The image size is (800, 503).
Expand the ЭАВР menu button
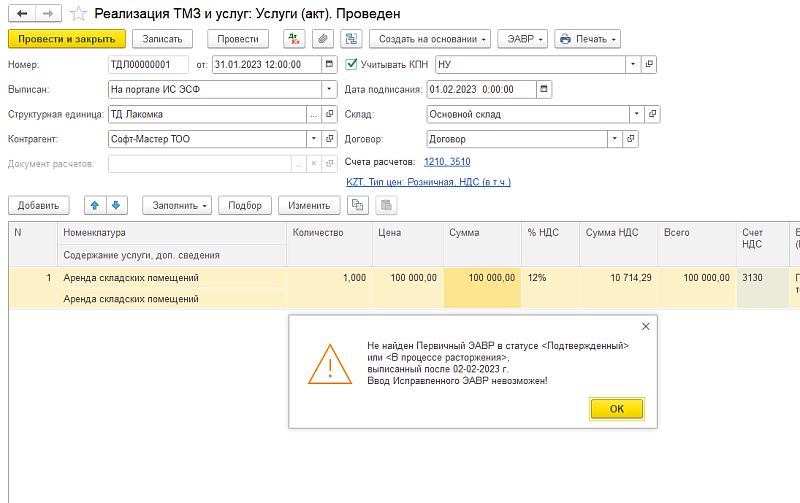(522, 39)
